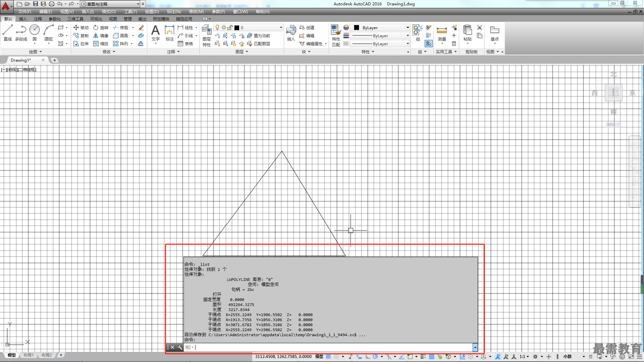Image resolution: width=644 pixels, height=362 pixels.
Task: Click the Plot/Print icon in quick access toolbar
Action: point(51,4)
